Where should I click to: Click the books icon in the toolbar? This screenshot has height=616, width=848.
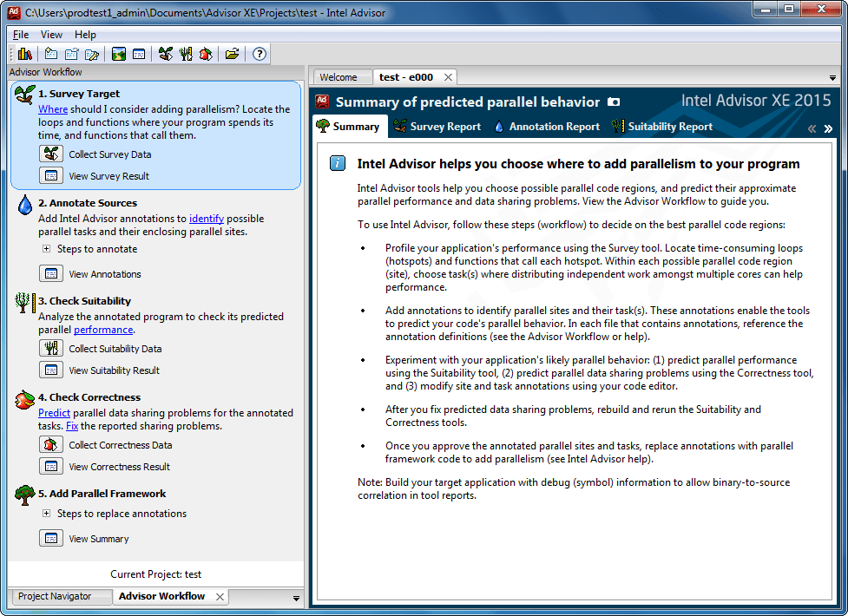click(x=25, y=54)
